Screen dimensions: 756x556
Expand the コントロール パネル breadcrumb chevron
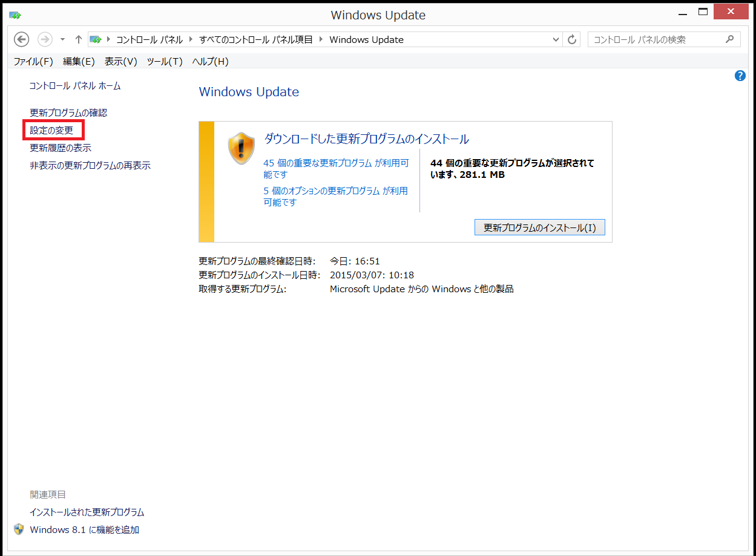(x=191, y=39)
